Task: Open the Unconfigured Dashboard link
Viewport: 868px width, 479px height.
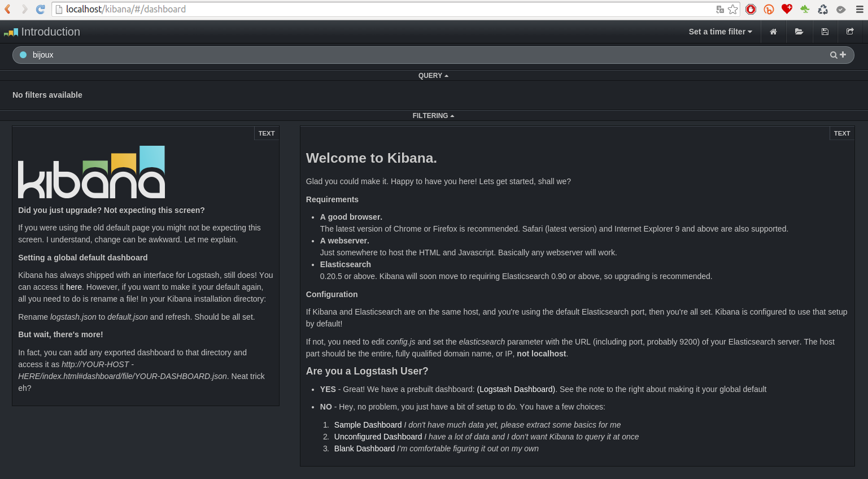Action: (x=378, y=437)
